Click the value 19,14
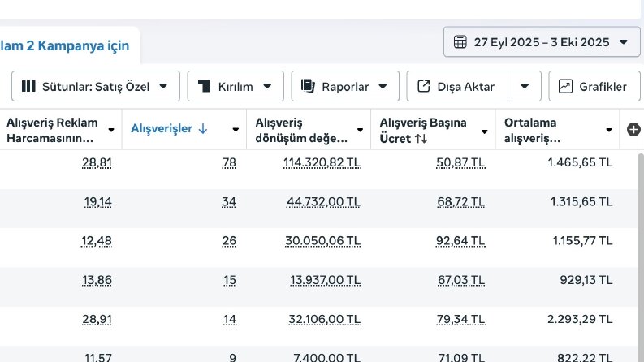The width and height of the screenshot is (644, 362). coord(97,202)
